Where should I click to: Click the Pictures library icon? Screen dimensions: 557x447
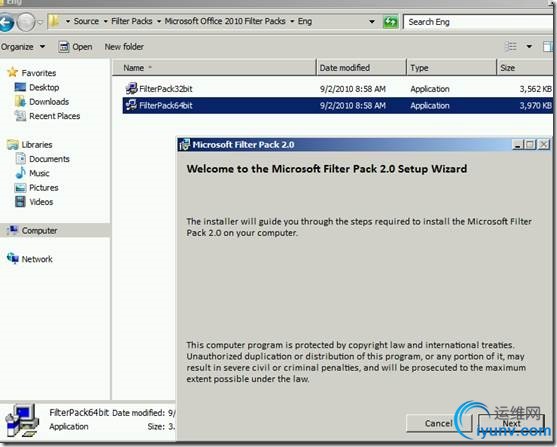coord(20,187)
